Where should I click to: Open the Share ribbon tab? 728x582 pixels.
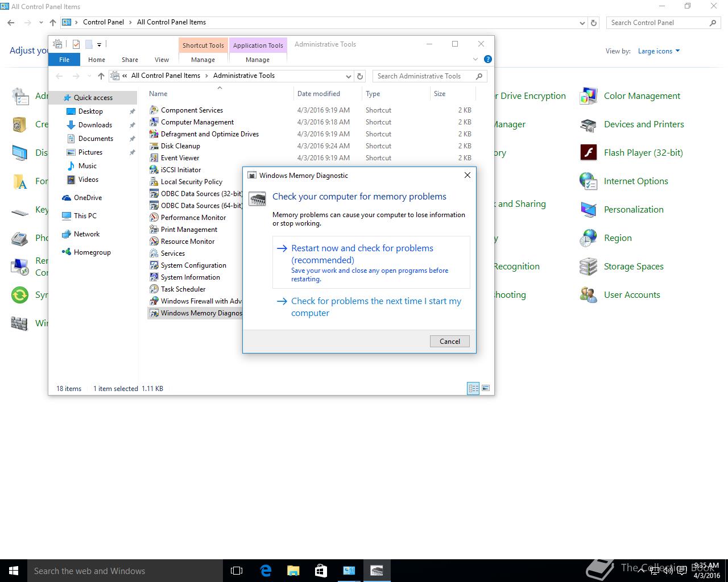[130, 60]
